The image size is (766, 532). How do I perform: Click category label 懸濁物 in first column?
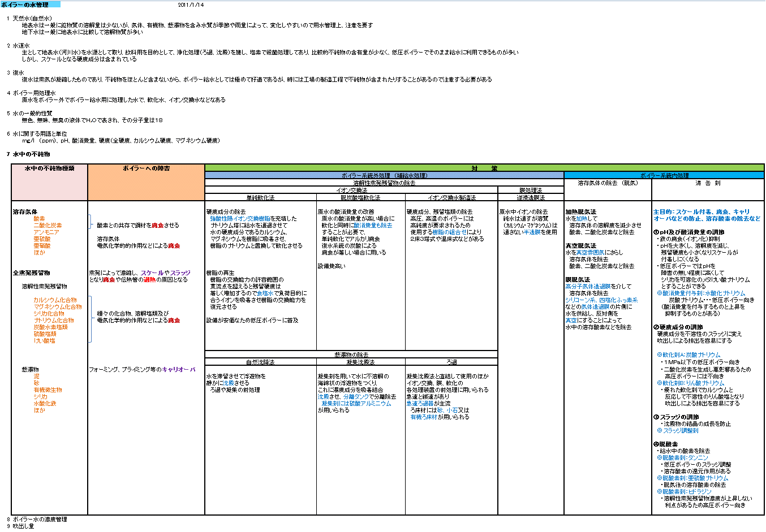(30, 370)
